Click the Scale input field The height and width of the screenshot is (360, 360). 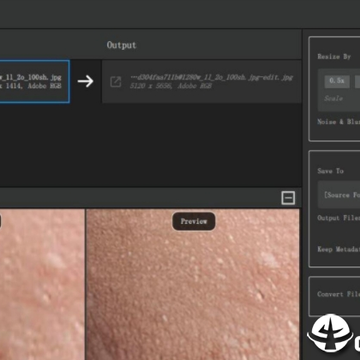[x=339, y=99]
